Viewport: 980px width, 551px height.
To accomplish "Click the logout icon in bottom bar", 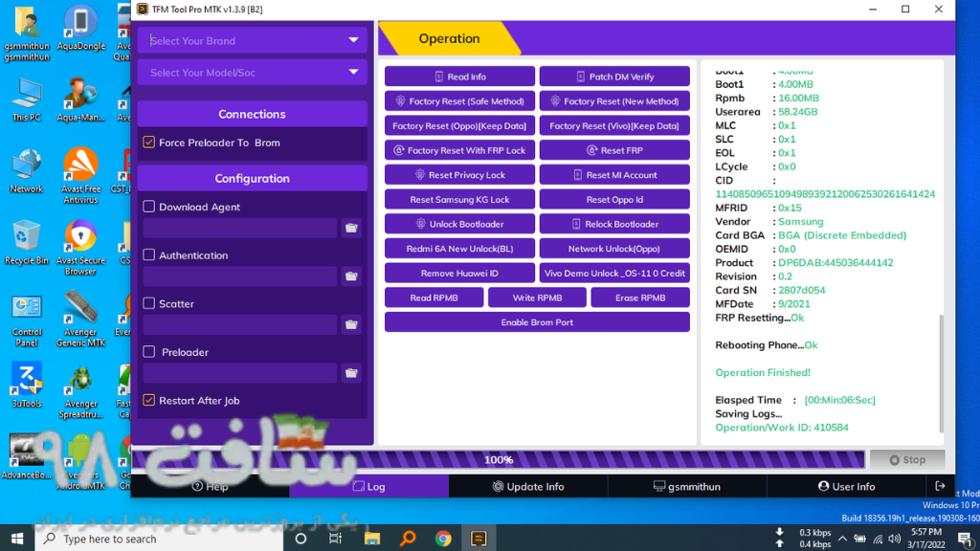I will pyautogui.click(x=940, y=486).
